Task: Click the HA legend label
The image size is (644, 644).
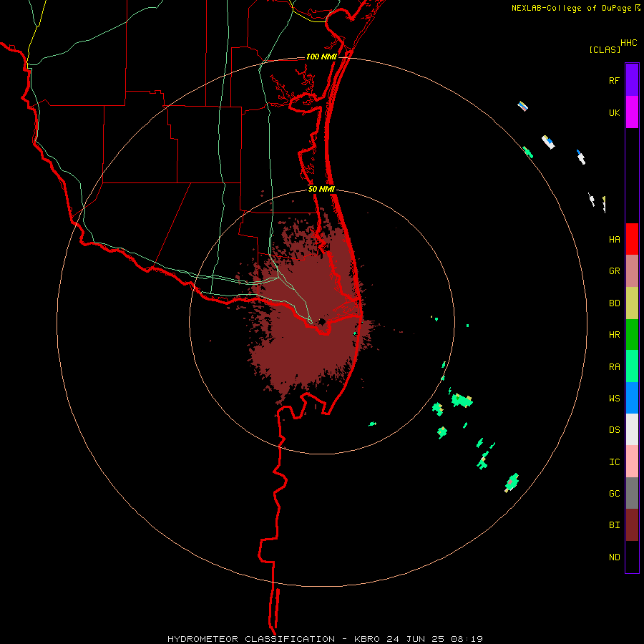Action: point(614,240)
